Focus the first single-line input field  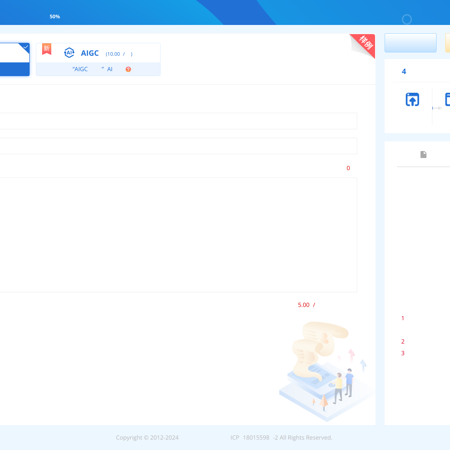178,121
